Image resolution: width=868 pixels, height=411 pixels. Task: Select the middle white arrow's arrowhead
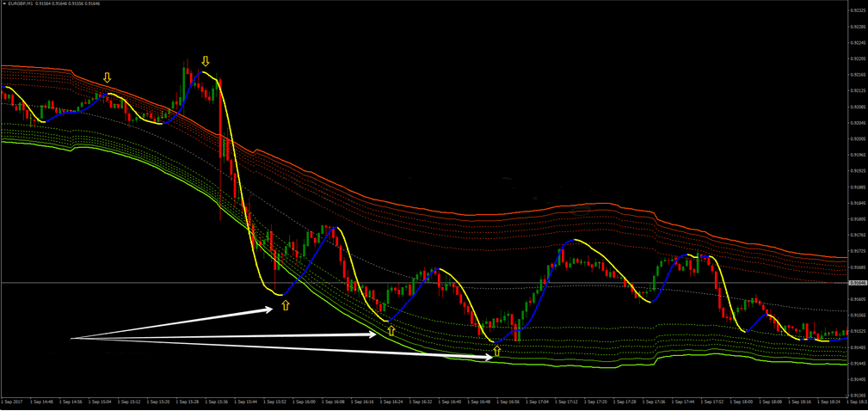[x=373, y=334]
